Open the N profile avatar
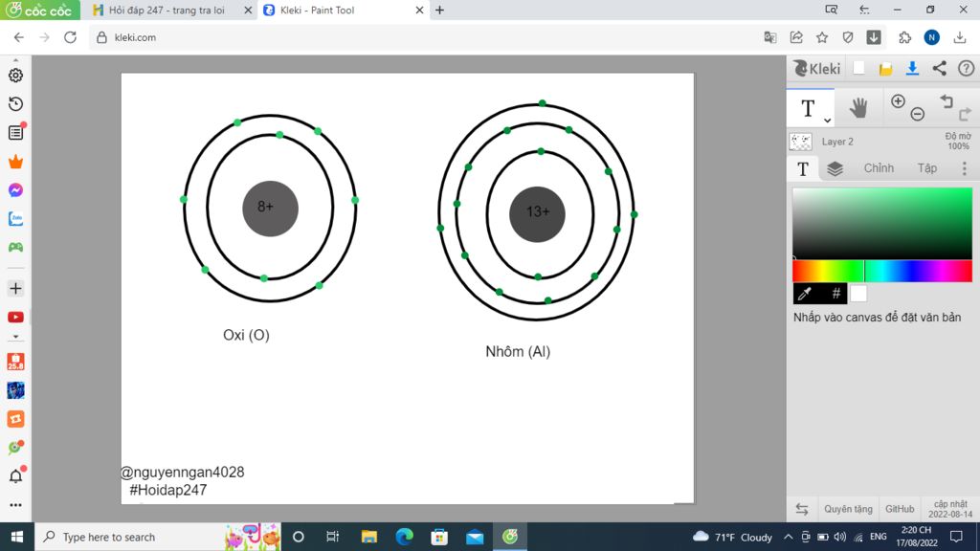This screenshot has width=980, height=551. tap(932, 37)
